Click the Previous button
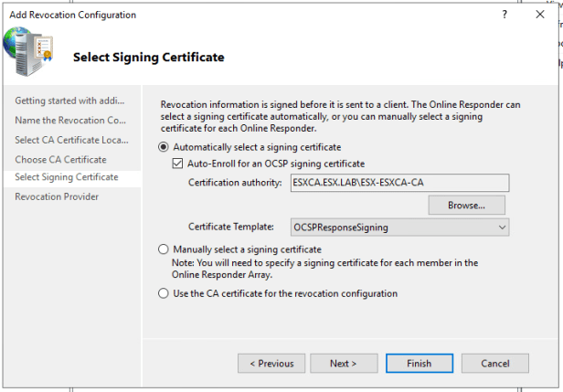The height and width of the screenshot is (392, 563). [x=271, y=364]
